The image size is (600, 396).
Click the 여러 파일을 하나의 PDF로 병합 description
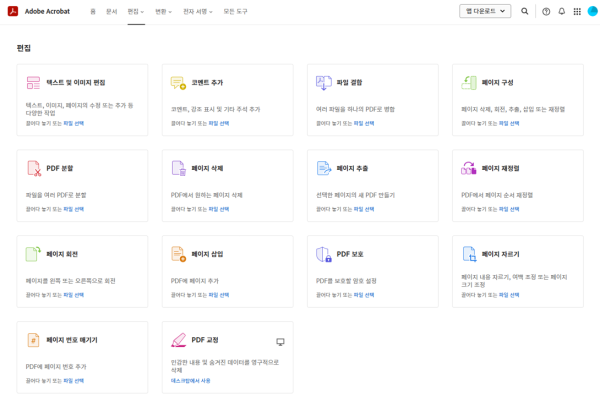(355, 109)
